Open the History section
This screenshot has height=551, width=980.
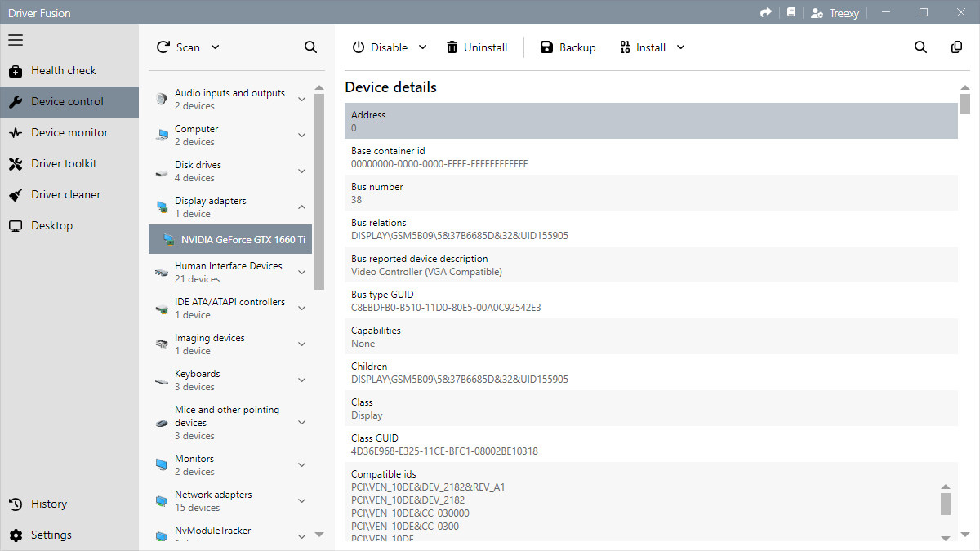48,504
